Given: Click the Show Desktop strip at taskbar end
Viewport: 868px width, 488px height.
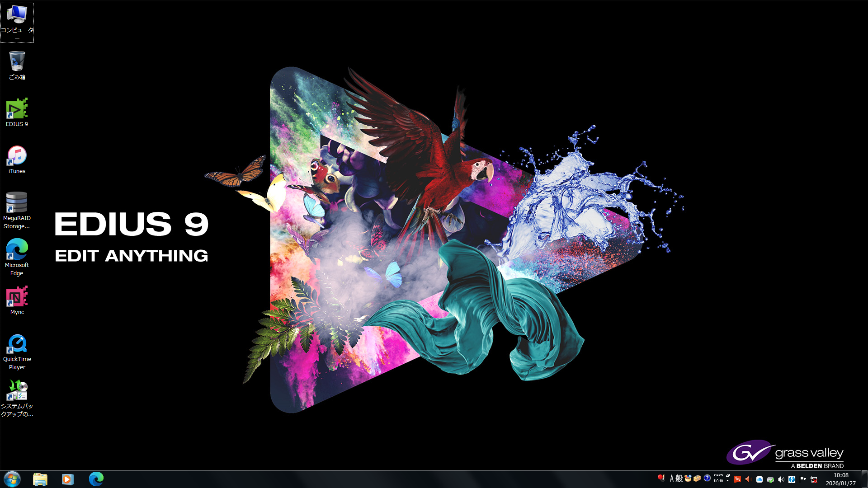Looking at the screenshot, I should (864, 479).
